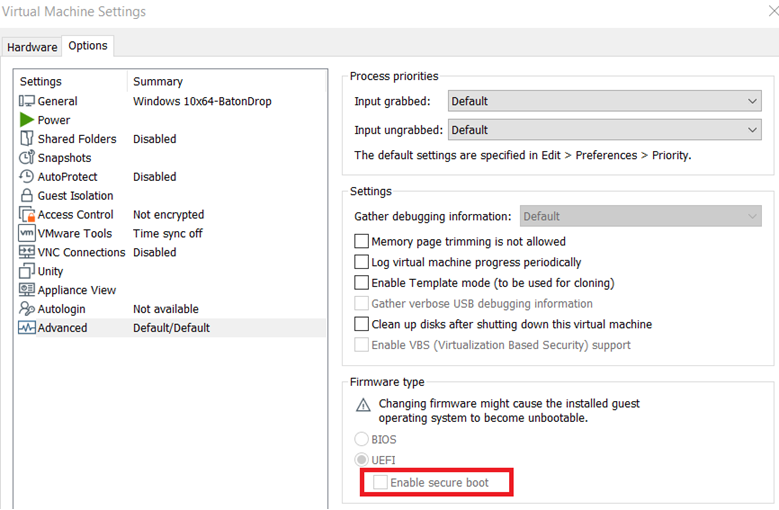Click the green Power arrow icon
779x510 pixels.
click(x=27, y=120)
